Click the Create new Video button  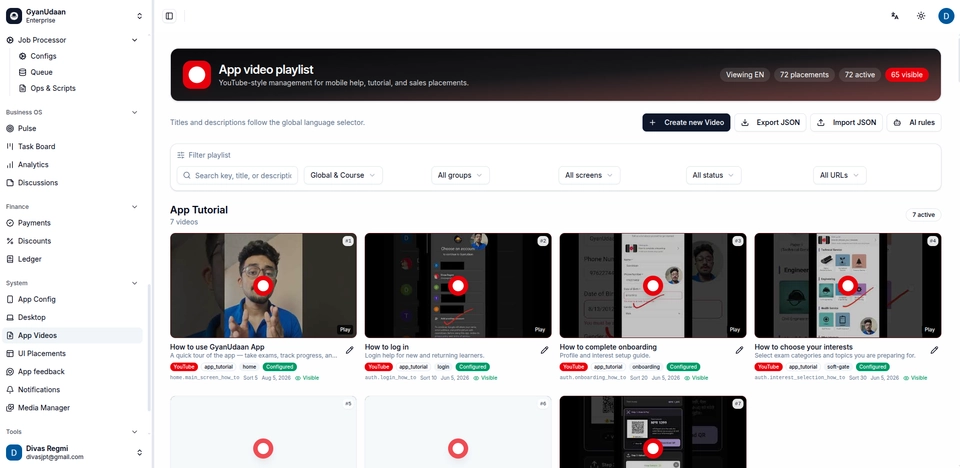click(686, 123)
